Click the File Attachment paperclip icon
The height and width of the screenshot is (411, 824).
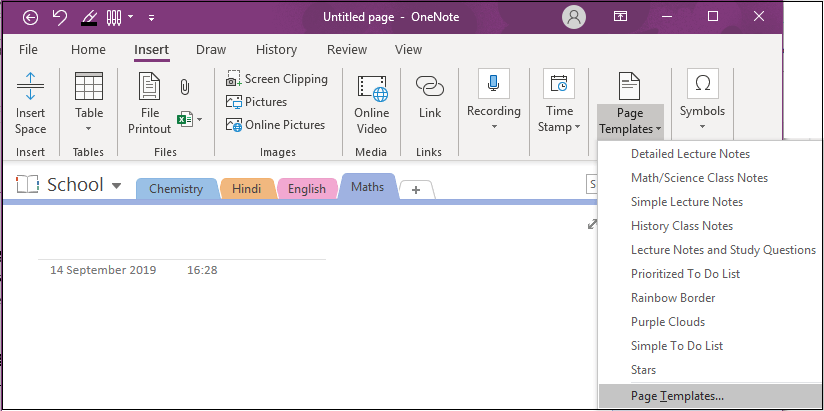[x=184, y=87]
